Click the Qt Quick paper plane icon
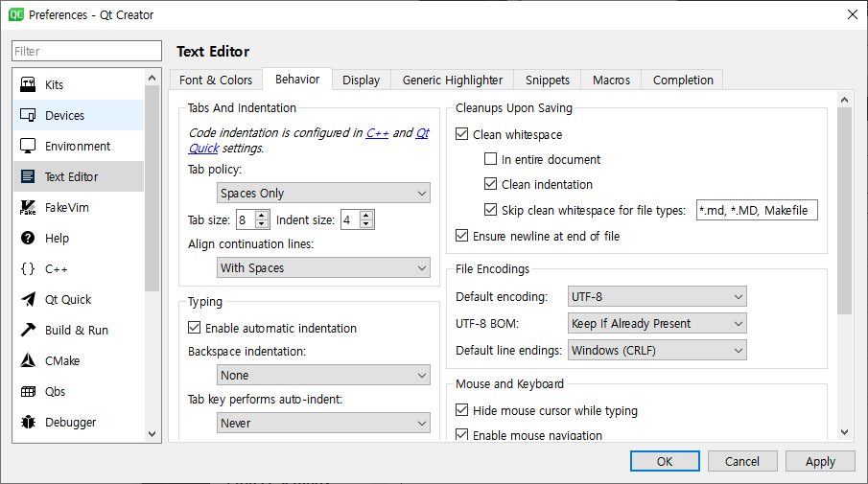868x484 pixels. pos(28,299)
